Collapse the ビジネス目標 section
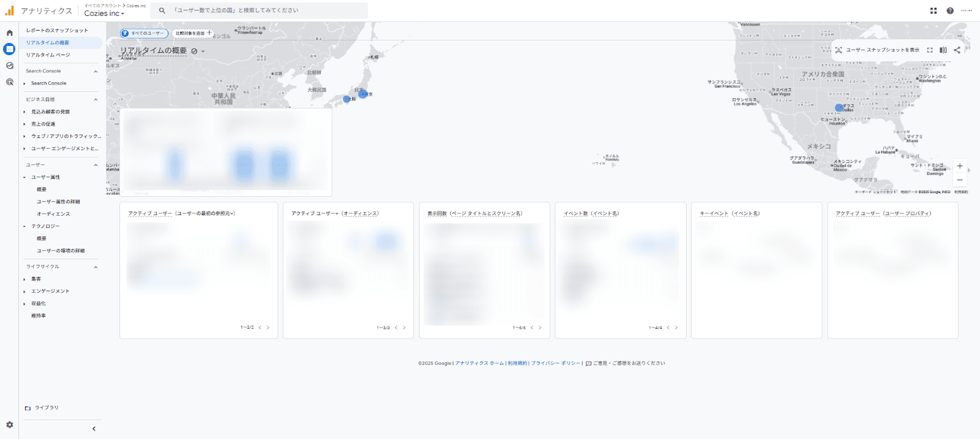Image resolution: width=980 pixels, height=439 pixels. click(96, 99)
